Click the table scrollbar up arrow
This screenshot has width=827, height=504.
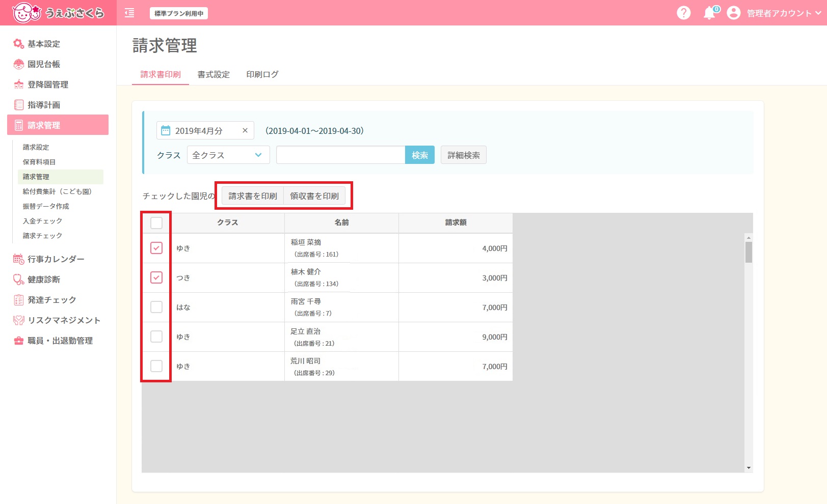[749, 238]
